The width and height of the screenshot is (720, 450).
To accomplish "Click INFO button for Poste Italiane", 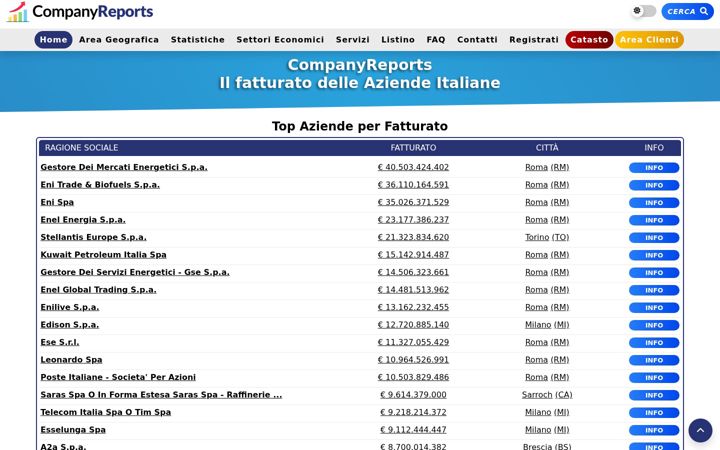I will click(654, 377).
